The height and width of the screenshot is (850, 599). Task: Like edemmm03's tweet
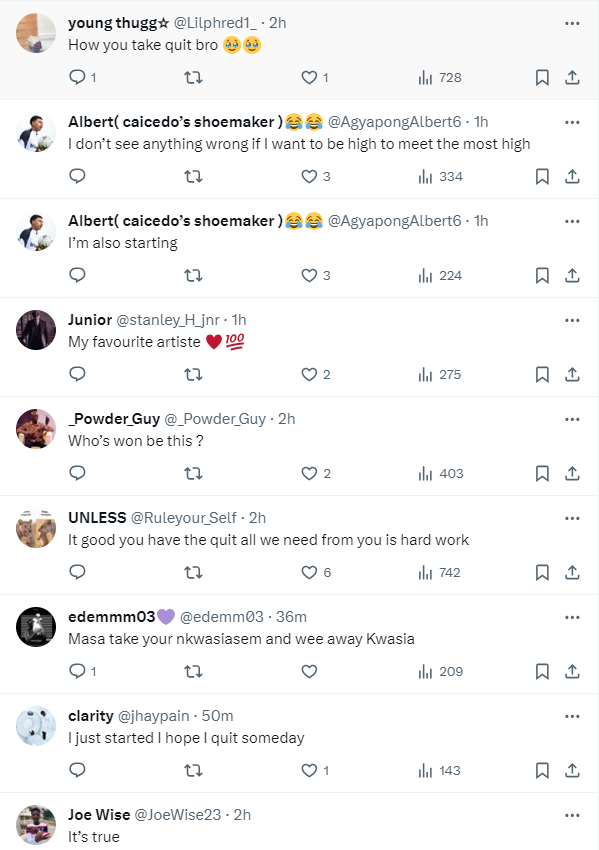(x=309, y=672)
